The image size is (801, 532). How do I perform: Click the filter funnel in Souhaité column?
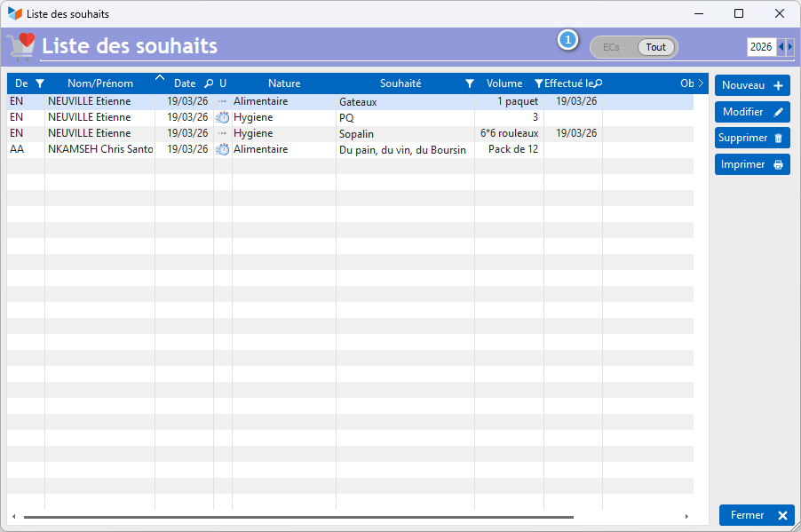coord(470,83)
